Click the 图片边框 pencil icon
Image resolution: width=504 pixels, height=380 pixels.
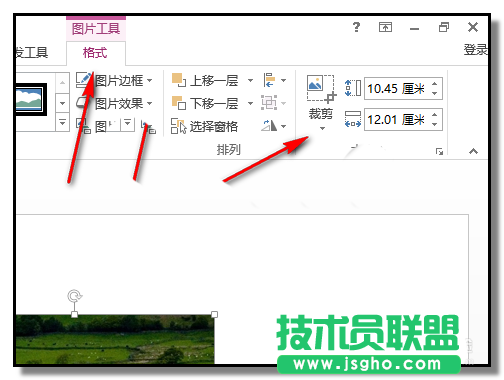84,80
